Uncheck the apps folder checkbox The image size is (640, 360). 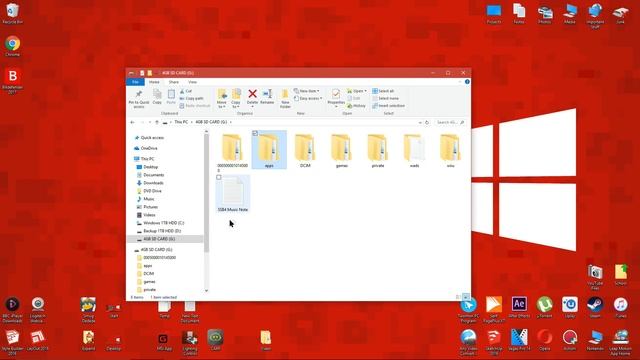pyautogui.click(x=255, y=133)
